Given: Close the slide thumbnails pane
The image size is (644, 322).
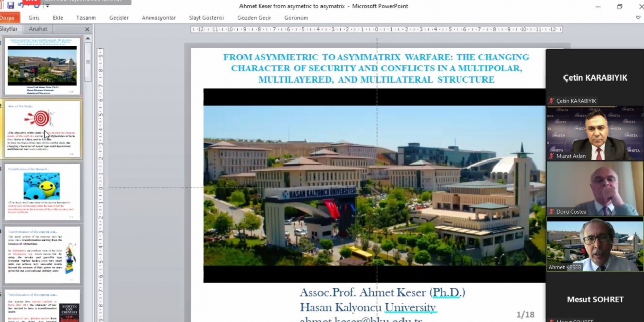Looking at the screenshot, I should [87, 30].
